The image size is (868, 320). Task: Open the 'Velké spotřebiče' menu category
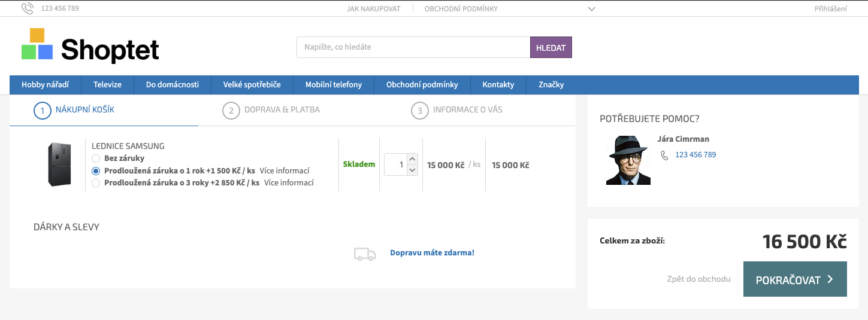point(252,85)
